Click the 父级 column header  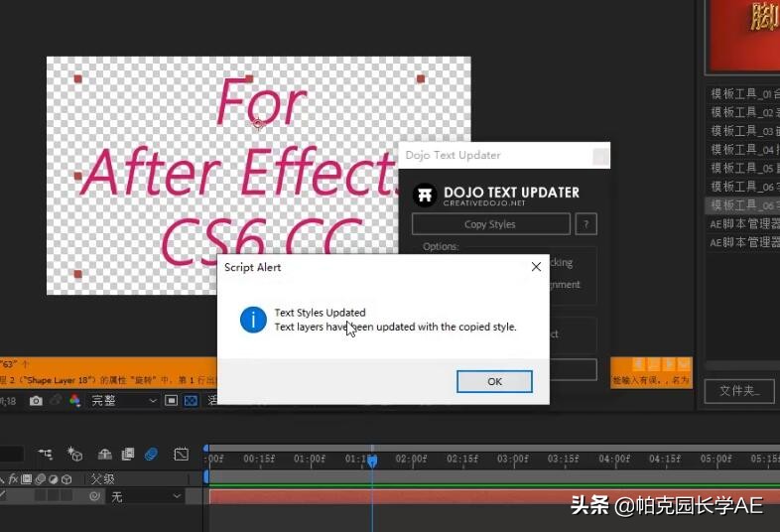102,478
